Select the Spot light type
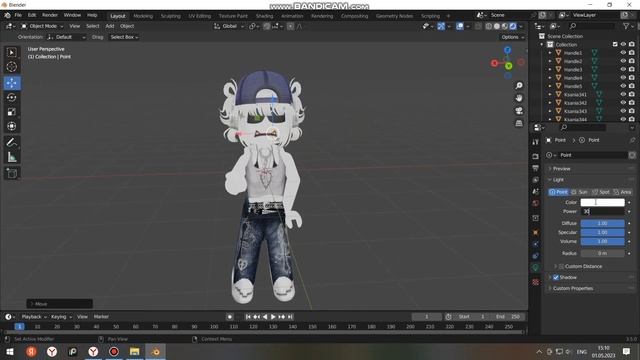The image size is (640, 360). [x=601, y=192]
